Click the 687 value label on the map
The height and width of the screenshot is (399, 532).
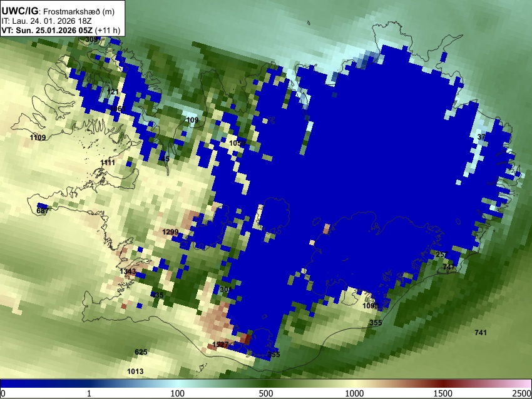[43, 211]
